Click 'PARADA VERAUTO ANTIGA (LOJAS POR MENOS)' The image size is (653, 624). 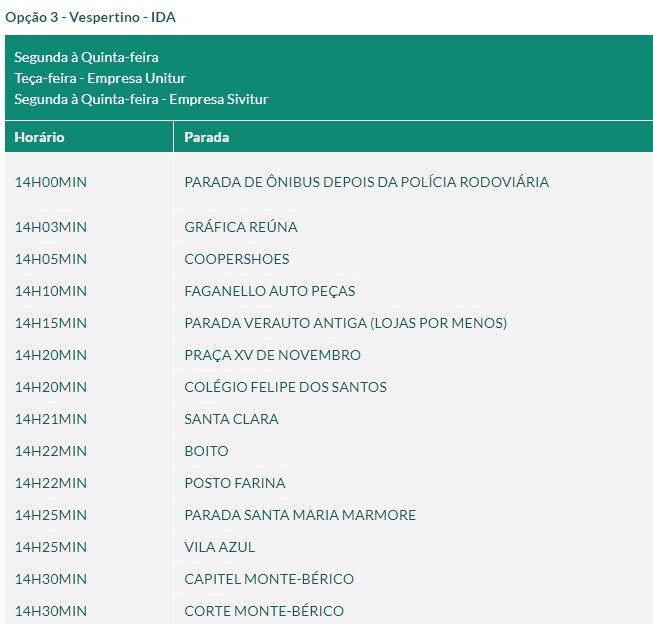(345, 323)
